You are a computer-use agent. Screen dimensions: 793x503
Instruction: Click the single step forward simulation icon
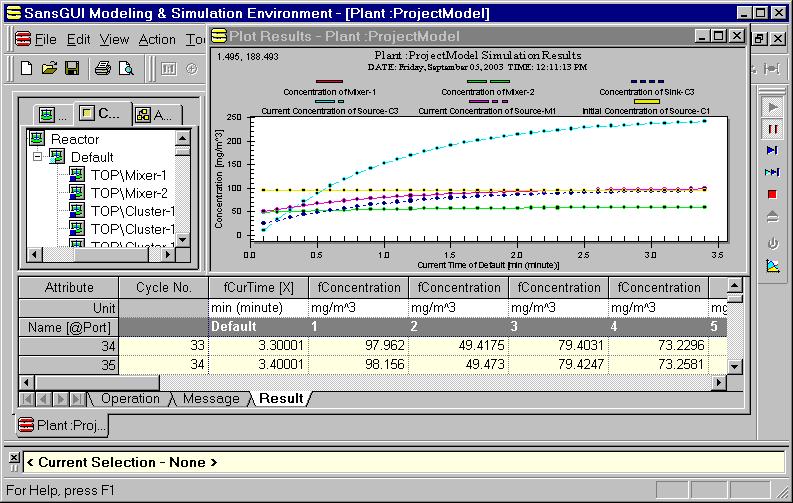tap(772, 151)
